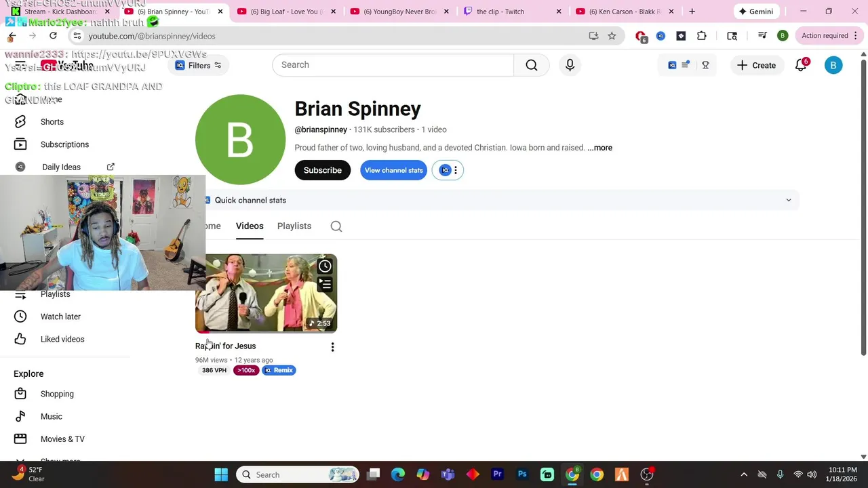The image size is (868, 488).
Task: Open the Chrome Extensions puzzle icon
Action: pyautogui.click(x=702, y=36)
